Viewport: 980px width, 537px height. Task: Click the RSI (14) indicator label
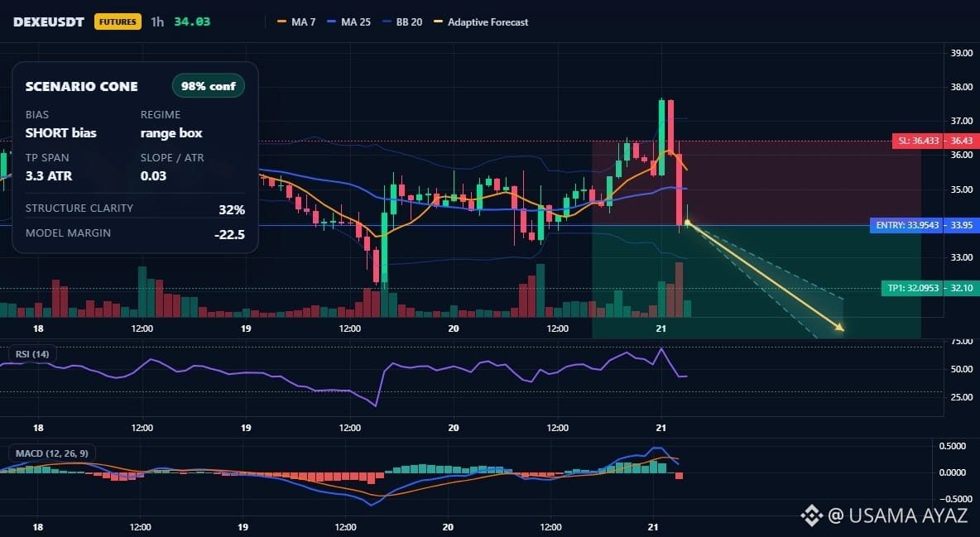pos(32,354)
